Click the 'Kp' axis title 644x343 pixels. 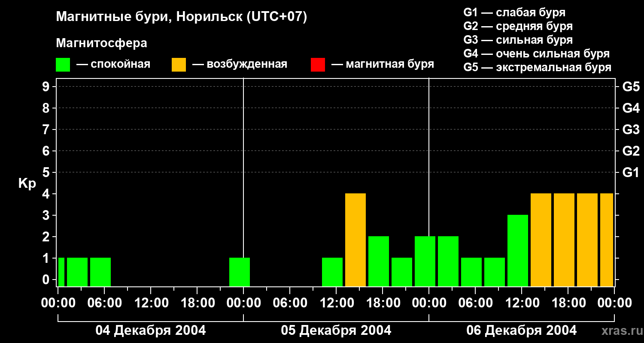pyautogui.click(x=27, y=184)
